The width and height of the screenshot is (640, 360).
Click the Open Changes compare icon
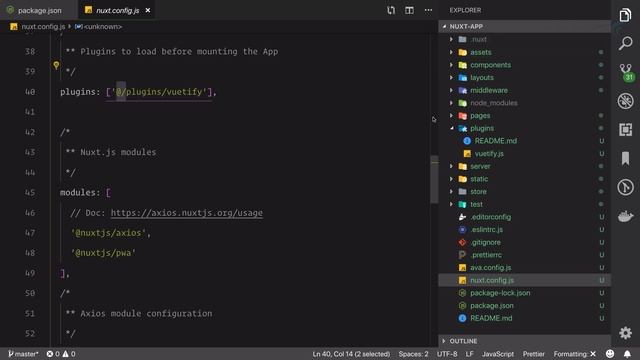391,10
